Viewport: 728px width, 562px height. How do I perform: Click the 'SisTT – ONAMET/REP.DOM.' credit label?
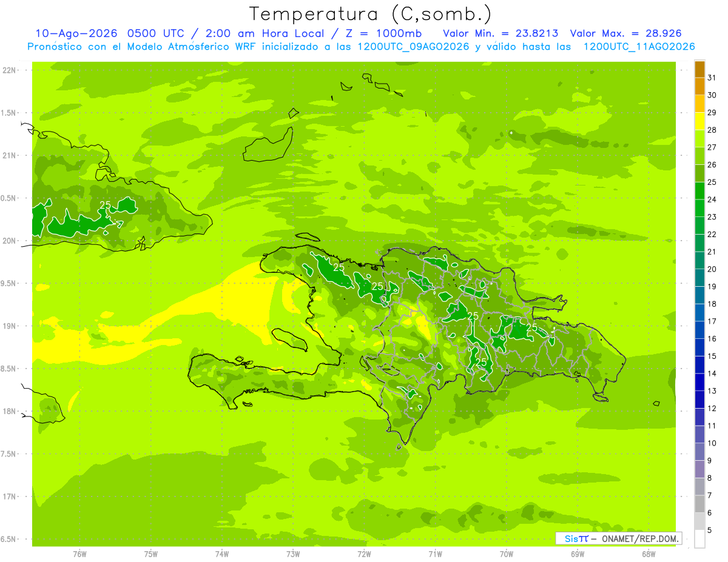tap(619, 538)
